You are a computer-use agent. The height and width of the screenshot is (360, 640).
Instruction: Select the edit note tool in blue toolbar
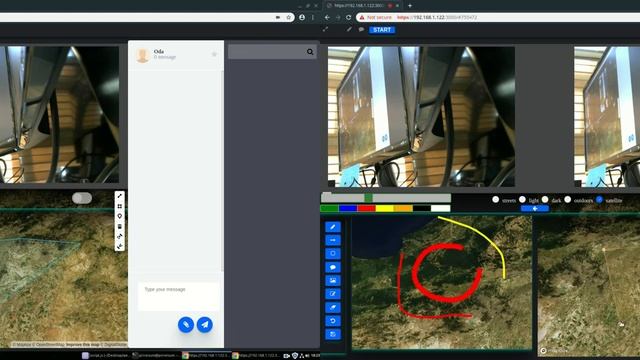(333, 294)
